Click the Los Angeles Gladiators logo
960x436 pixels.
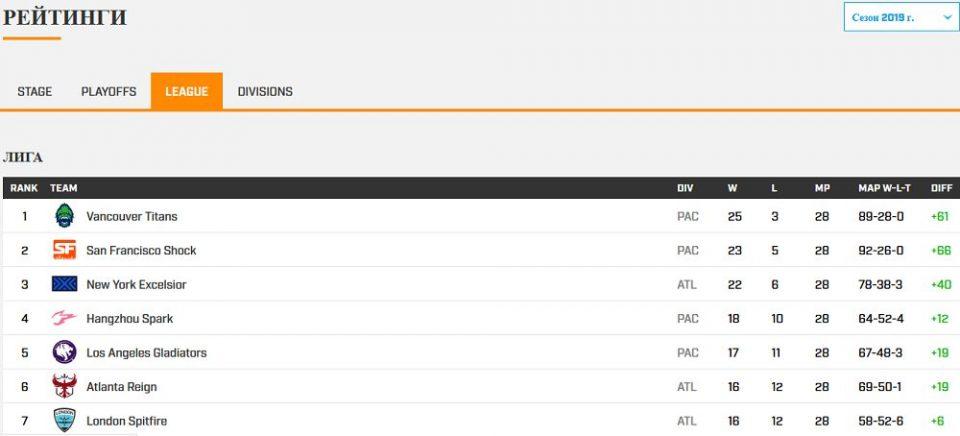point(64,353)
